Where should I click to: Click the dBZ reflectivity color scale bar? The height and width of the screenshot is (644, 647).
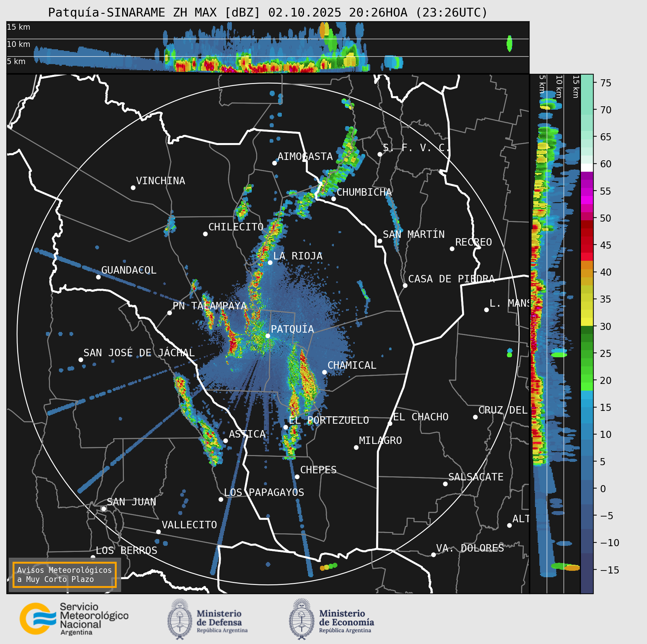tap(587, 334)
